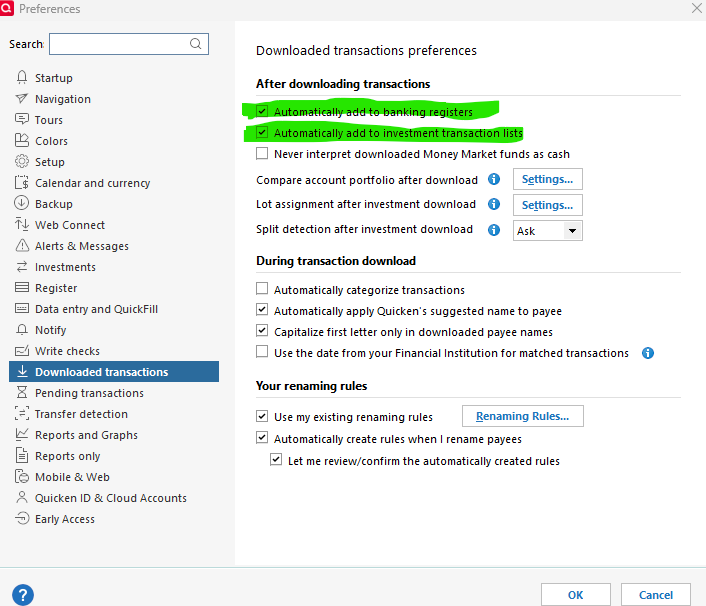Select Downloaded transactions in sidebar

coord(114,371)
